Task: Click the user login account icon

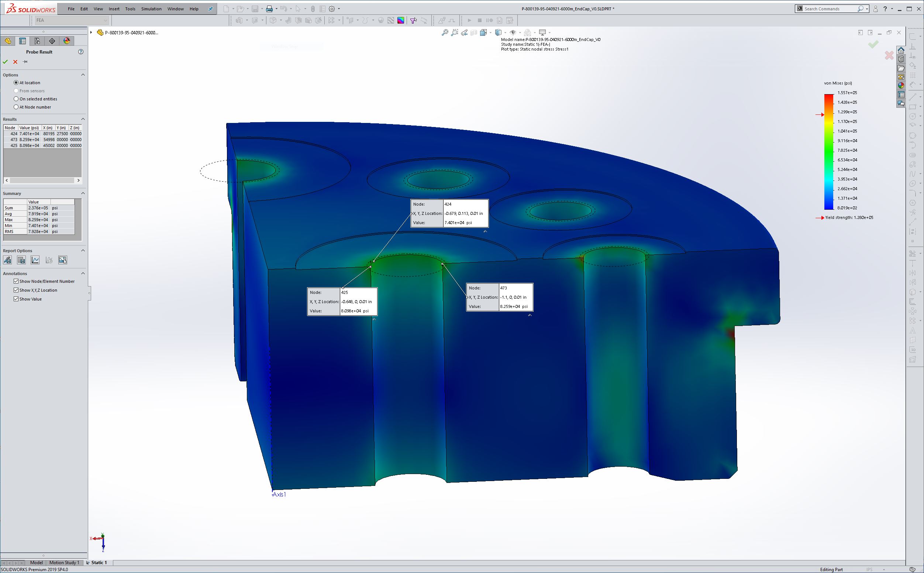Action: tap(875, 9)
